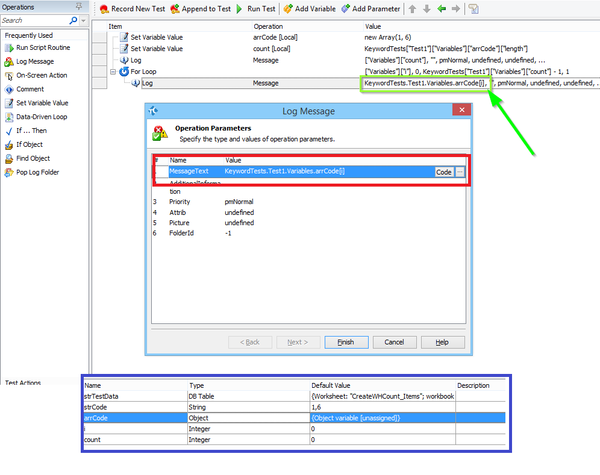This screenshot has width=600, height=475.
Task: Move item up with gray up arrow
Action: pos(412,9)
